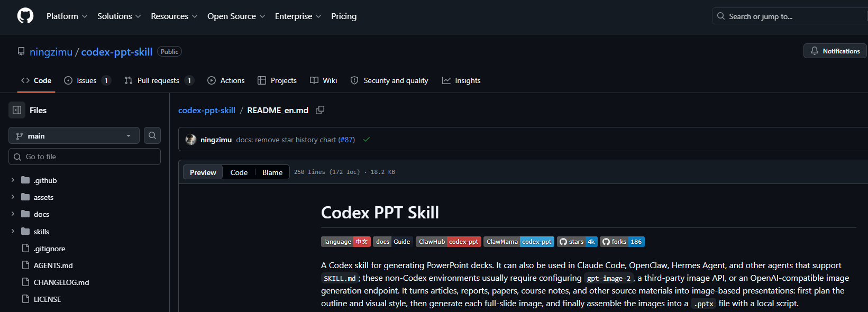868x312 pixels.
Task: Expand the docs folder chevron
Action: point(13,214)
